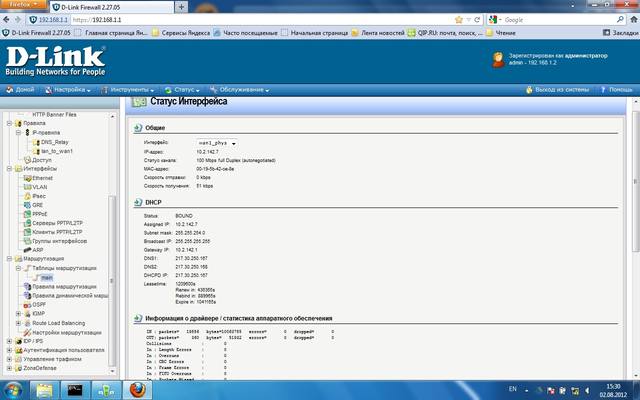
Task: Expand Route Load Balancing node
Action: click(x=18, y=323)
